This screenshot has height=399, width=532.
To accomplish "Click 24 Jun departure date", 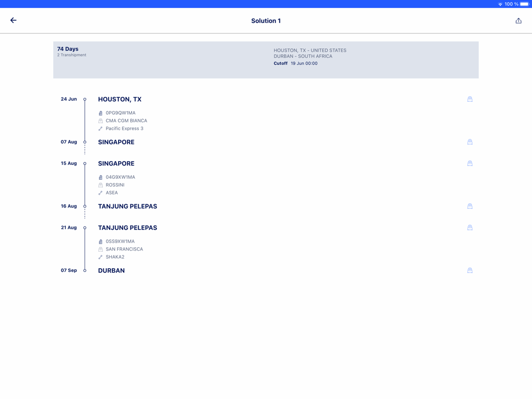I will 69,99.
